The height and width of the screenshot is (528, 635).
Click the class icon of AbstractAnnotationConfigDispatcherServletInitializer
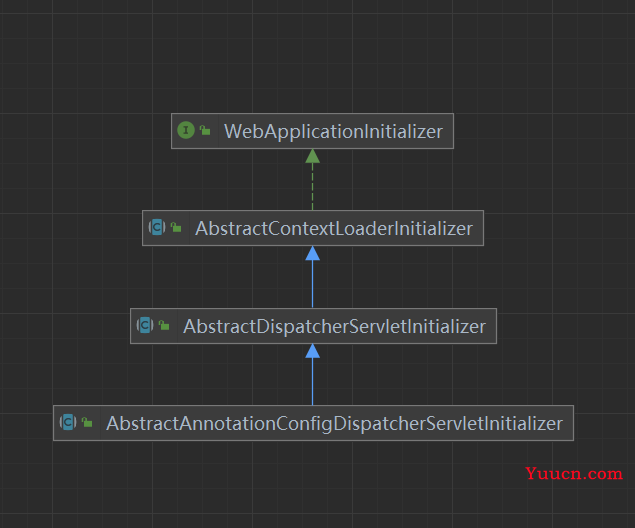click(68, 422)
